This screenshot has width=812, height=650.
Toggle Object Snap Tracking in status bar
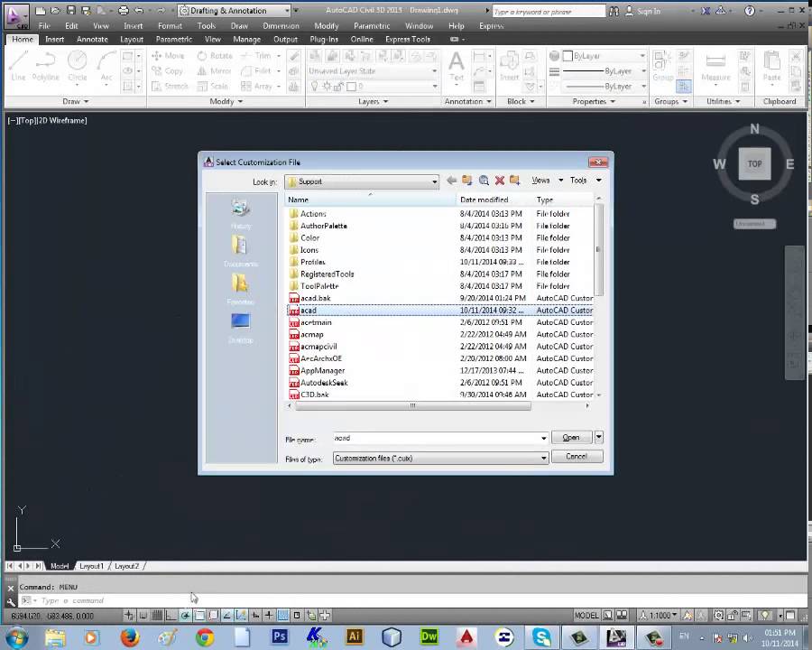pos(226,616)
